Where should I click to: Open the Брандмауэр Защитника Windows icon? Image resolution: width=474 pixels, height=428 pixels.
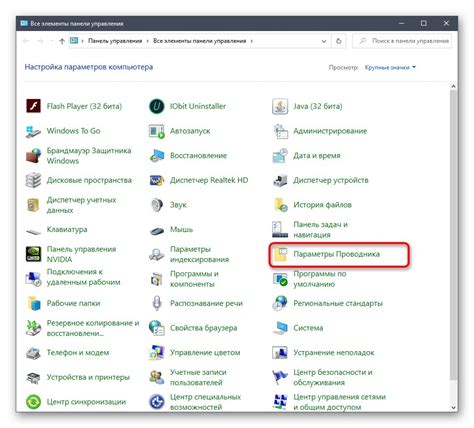coord(33,156)
